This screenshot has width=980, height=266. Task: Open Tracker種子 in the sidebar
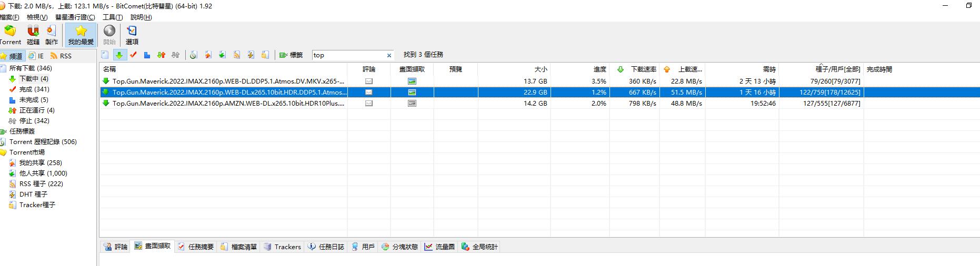click(37, 205)
